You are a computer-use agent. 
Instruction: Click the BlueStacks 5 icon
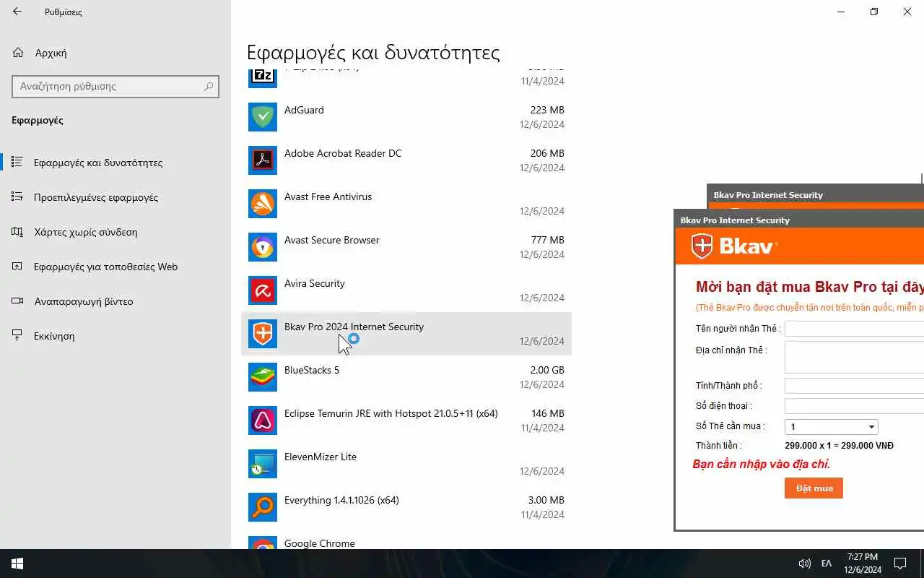[262, 377]
